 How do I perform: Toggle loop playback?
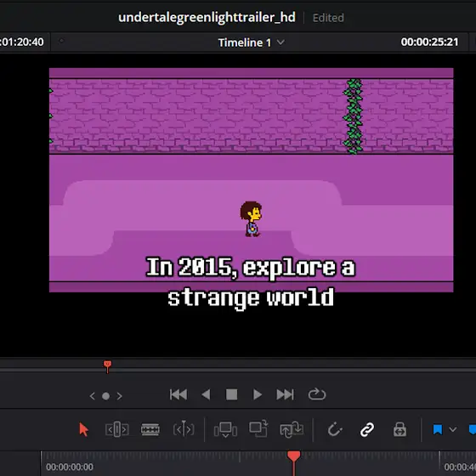tap(317, 394)
